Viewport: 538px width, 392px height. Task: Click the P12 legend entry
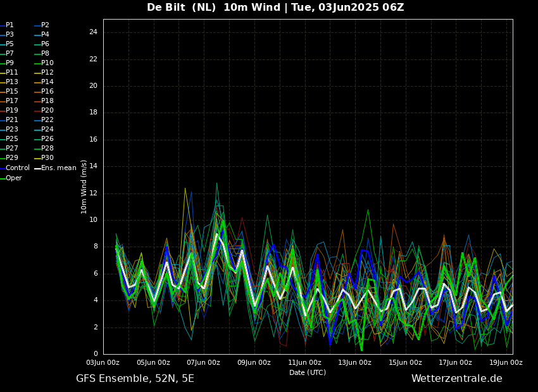point(47,73)
